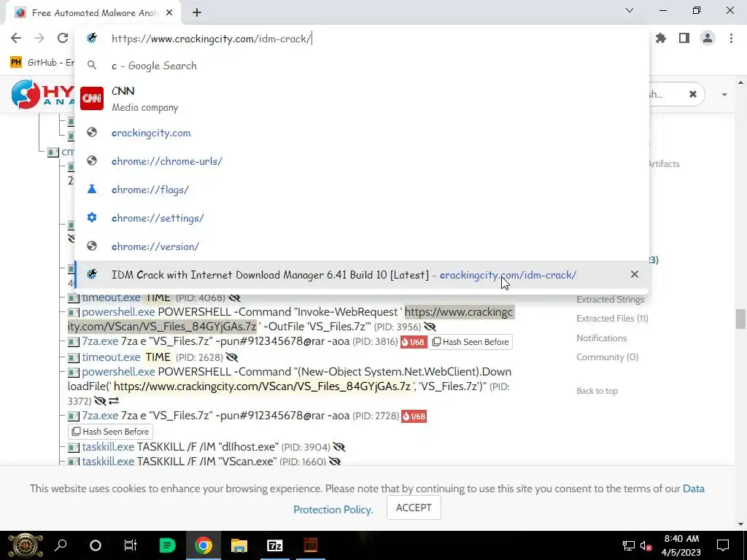The image size is (747, 560).
Task: Select the chrome://version/ suggestion
Action: (362, 246)
